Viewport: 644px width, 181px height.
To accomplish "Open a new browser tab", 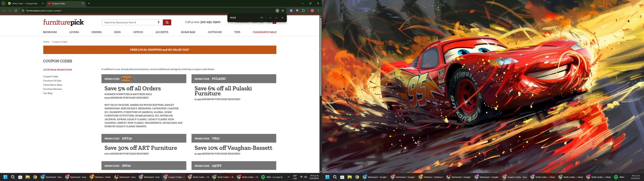I will click(89, 3).
